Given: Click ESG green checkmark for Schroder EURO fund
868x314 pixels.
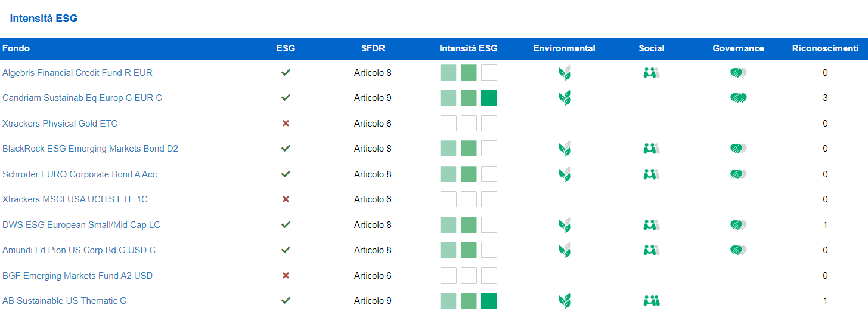Looking at the screenshot, I should point(286,174).
